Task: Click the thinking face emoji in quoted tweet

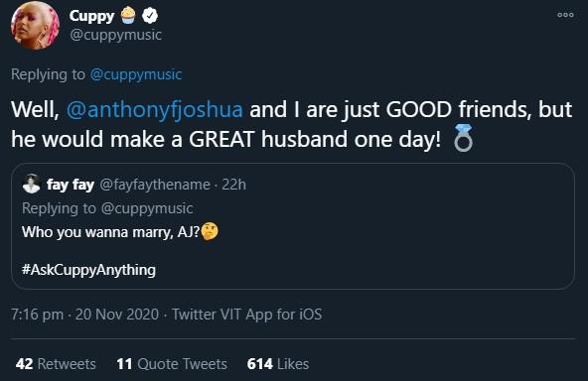Action: tap(210, 231)
